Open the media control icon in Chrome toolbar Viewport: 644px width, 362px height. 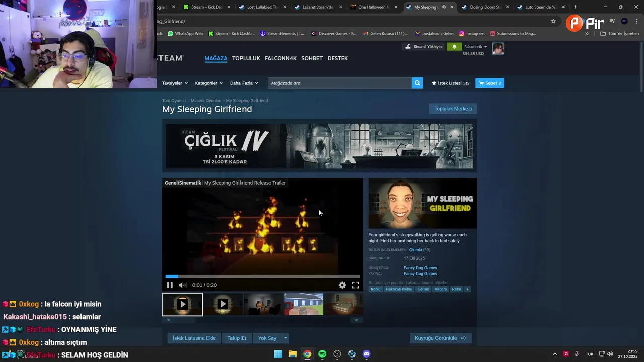pyautogui.click(x=612, y=21)
